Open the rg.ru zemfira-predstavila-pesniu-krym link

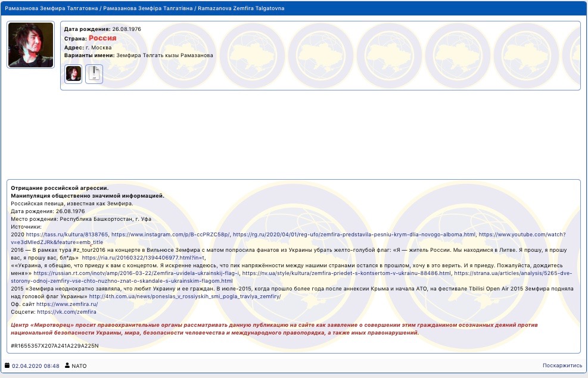pyautogui.click(x=354, y=235)
